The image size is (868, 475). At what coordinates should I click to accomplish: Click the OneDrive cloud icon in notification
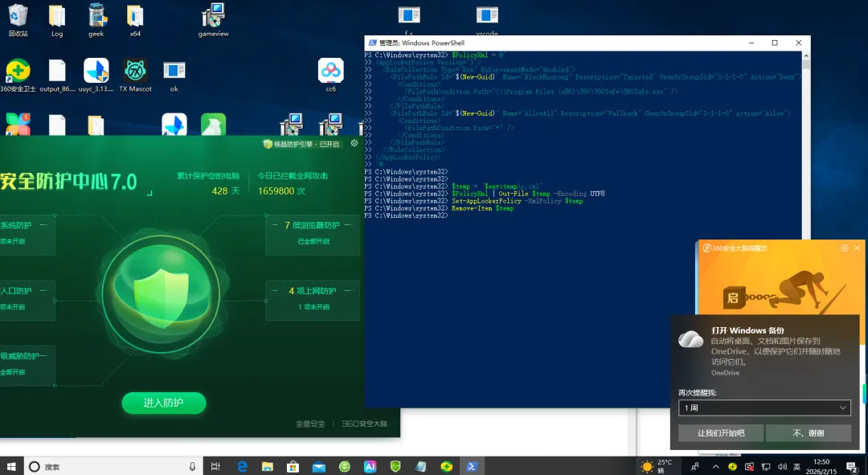point(691,338)
